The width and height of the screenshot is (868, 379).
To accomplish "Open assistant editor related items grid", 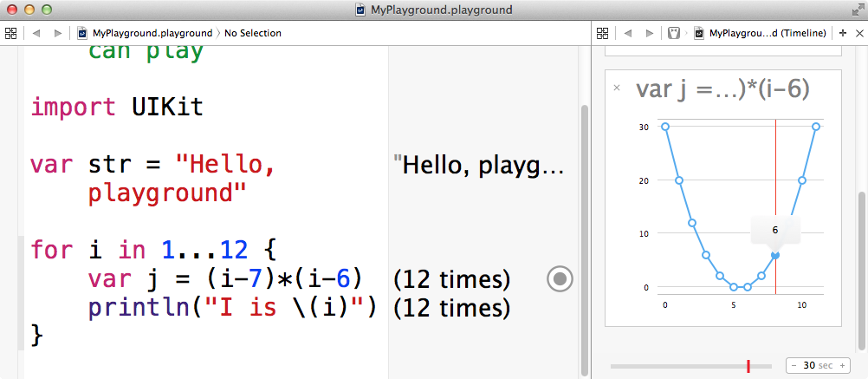I will tap(603, 33).
